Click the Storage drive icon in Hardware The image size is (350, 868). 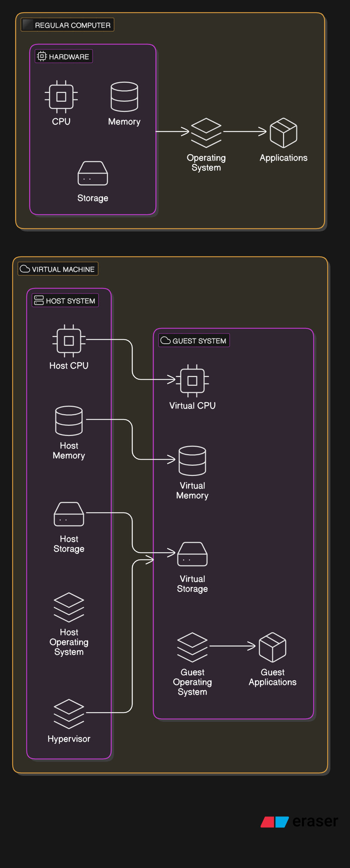[93, 173]
